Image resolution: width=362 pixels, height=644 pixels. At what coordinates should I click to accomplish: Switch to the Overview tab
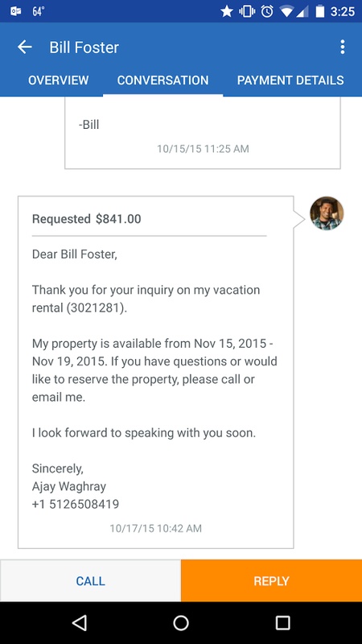(58, 80)
